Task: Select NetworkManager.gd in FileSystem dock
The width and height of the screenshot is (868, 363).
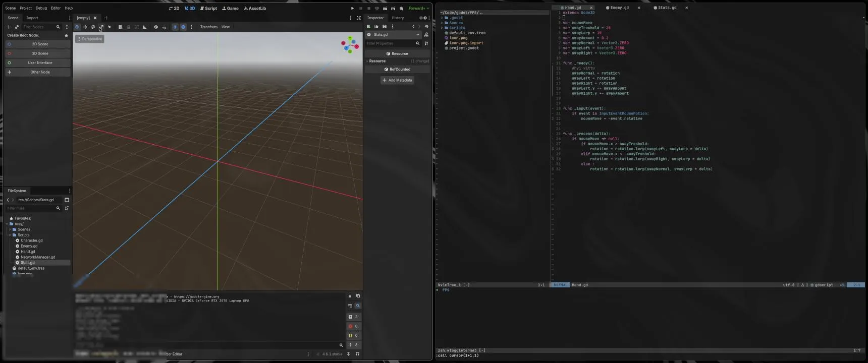Action: pyautogui.click(x=38, y=257)
